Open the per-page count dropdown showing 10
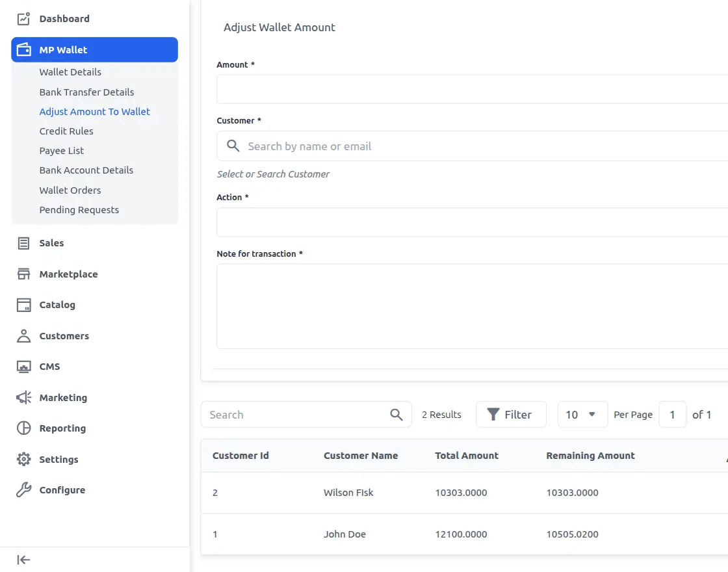This screenshot has width=728, height=572. pos(582,414)
